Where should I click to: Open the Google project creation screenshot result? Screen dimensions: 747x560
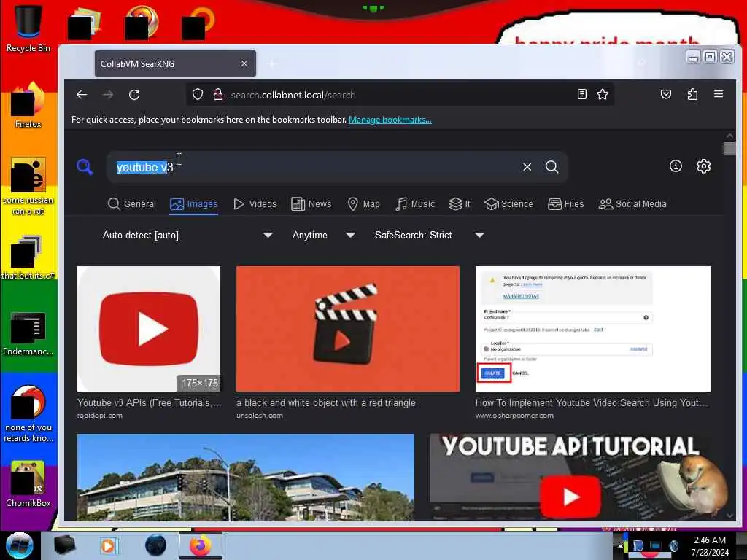[592, 329]
